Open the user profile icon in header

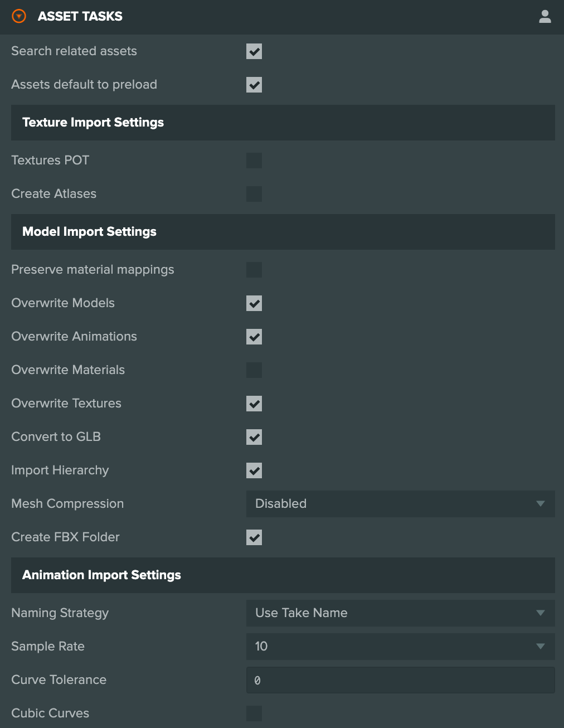pyautogui.click(x=545, y=17)
